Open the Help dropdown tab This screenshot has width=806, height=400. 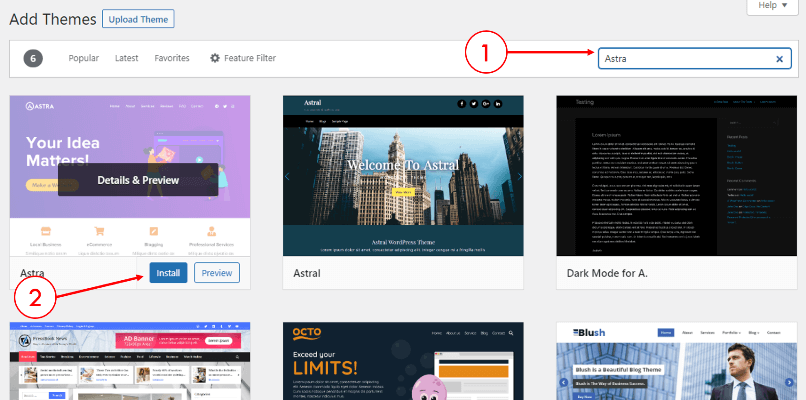(x=773, y=6)
